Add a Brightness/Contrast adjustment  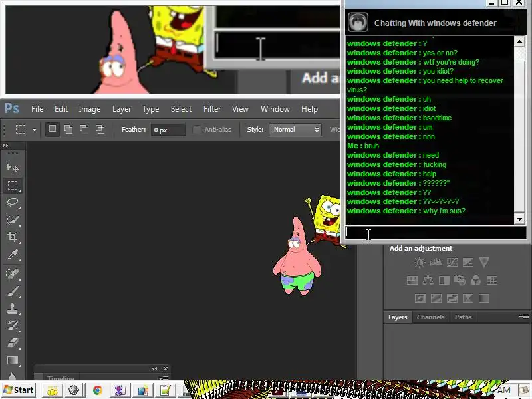(x=420, y=262)
